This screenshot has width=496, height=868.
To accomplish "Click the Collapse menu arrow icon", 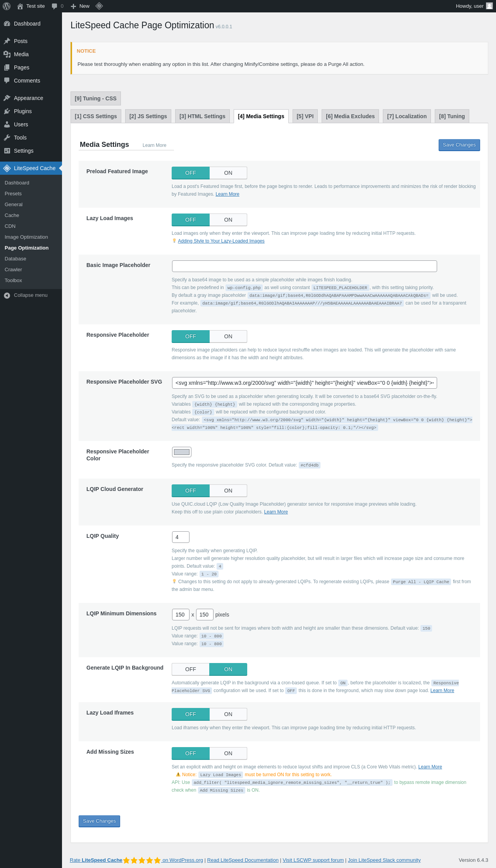I will [x=7, y=295].
